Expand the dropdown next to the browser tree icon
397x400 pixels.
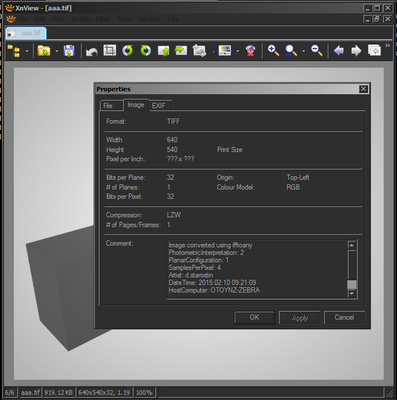pos(27,51)
